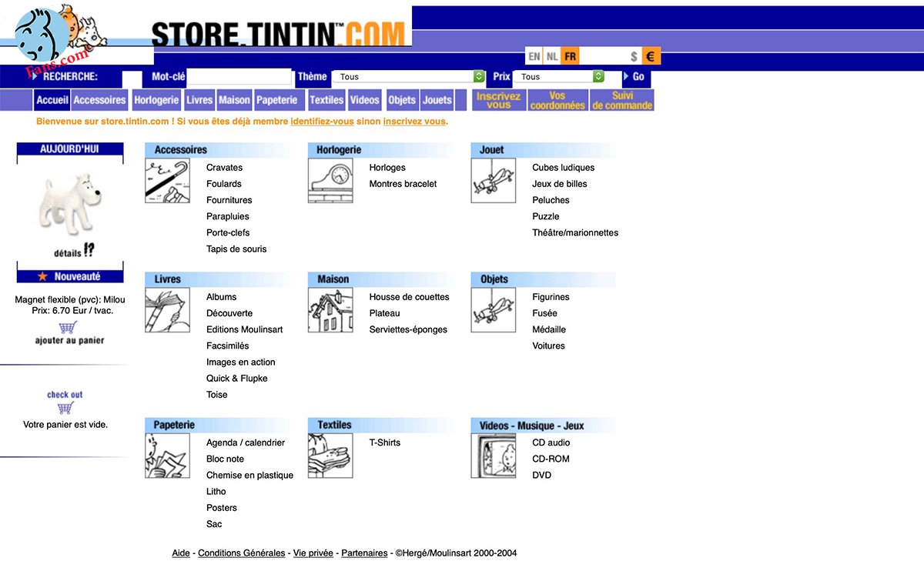
Task: Click the Partenaires footer link
Action: (364, 553)
